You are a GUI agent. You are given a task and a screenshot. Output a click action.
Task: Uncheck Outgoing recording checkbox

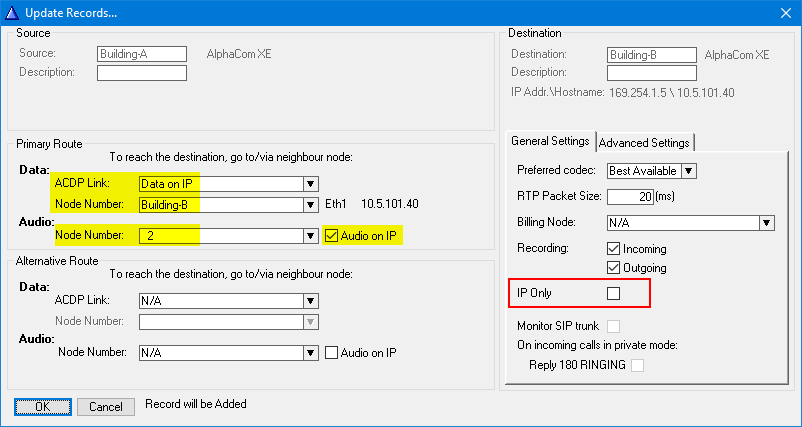coord(614,268)
